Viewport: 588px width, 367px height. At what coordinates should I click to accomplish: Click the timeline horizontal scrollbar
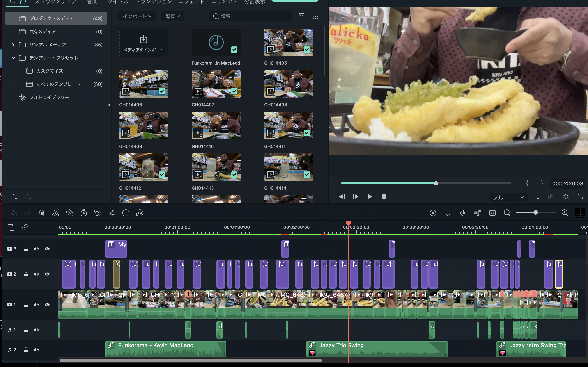click(191, 360)
